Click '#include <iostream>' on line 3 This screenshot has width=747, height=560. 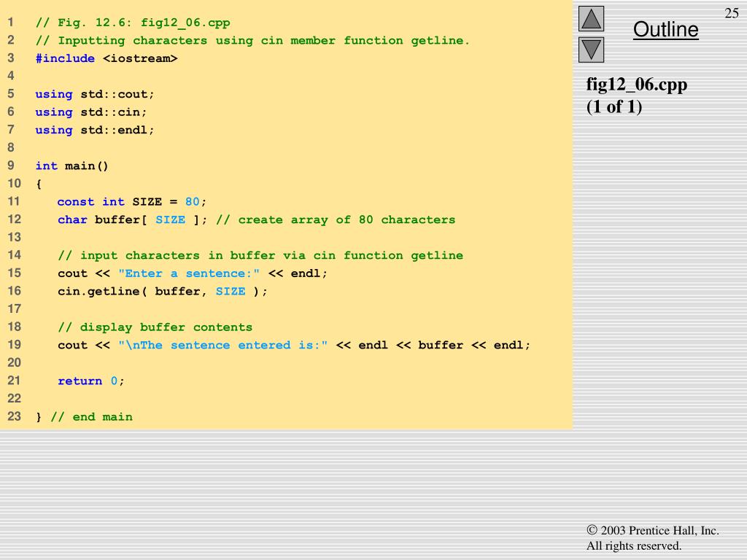point(107,58)
